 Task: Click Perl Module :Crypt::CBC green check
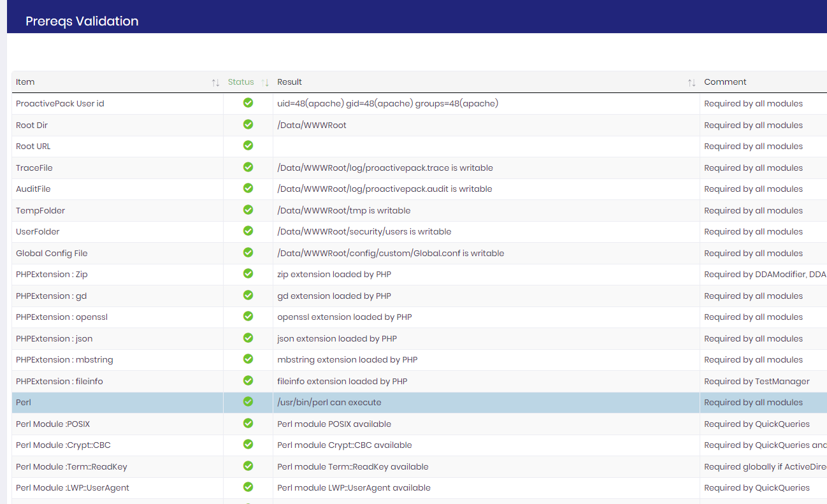pyautogui.click(x=248, y=444)
